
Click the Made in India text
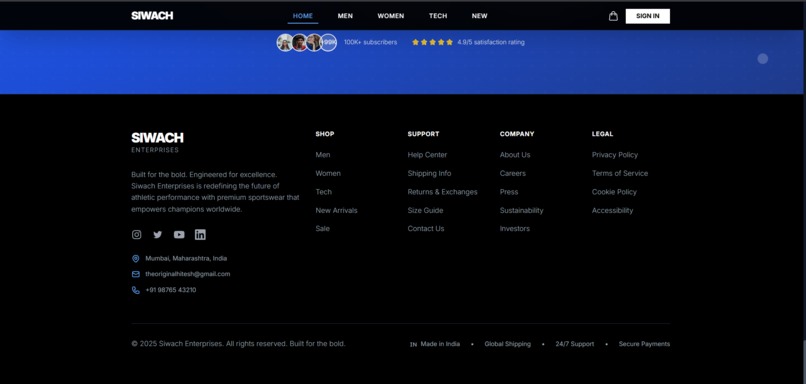[x=440, y=344]
